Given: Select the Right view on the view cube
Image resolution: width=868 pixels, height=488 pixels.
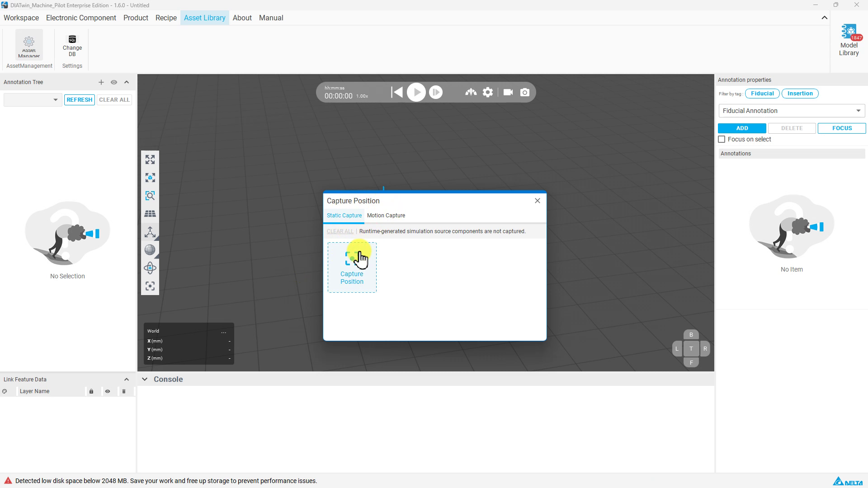Looking at the screenshot, I should click(705, 349).
